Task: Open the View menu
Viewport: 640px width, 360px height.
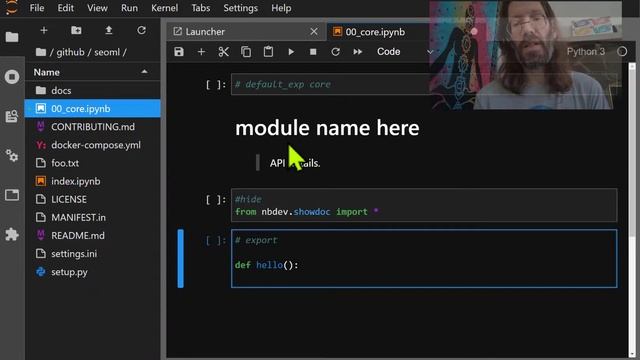Action: pos(97,8)
